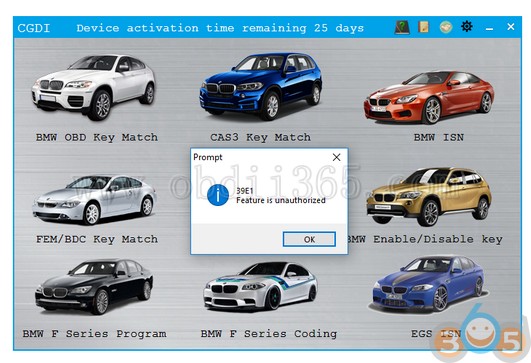Click the Prompt dialog title
The width and height of the screenshot is (531, 363).
click(208, 157)
